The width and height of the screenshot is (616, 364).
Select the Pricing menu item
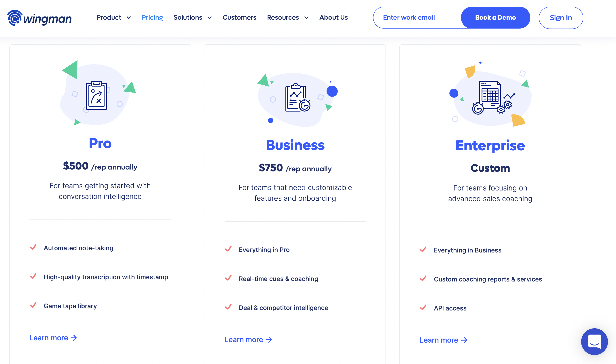pyautogui.click(x=152, y=17)
